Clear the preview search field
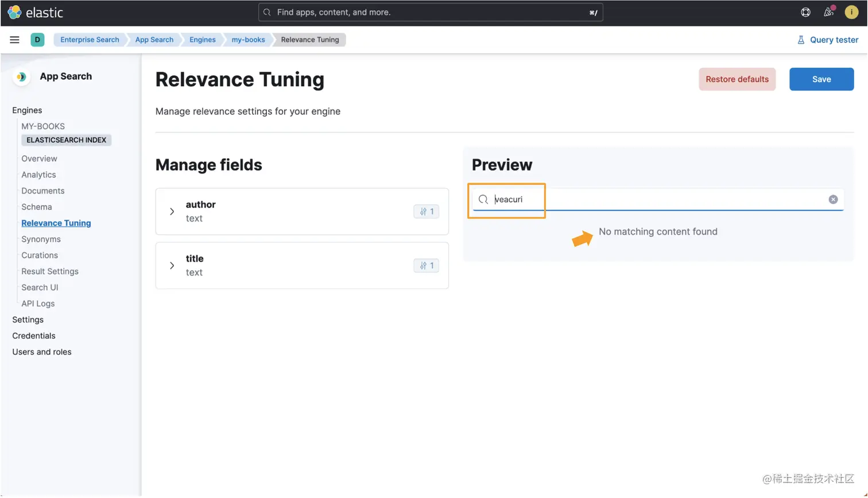Image resolution: width=868 pixels, height=498 pixels. click(x=833, y=199)
